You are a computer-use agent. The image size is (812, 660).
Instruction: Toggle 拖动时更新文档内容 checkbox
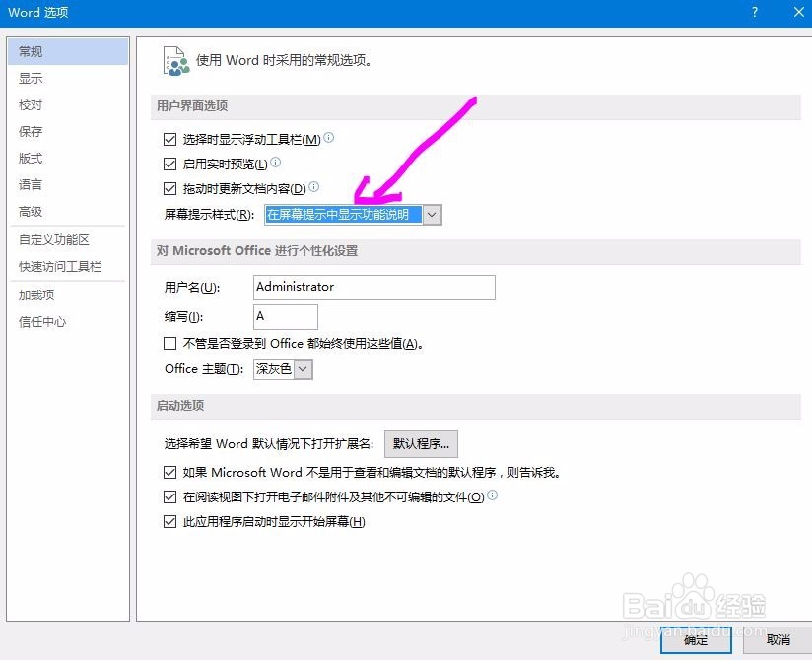pyautogui.click(x=169, y=188)
